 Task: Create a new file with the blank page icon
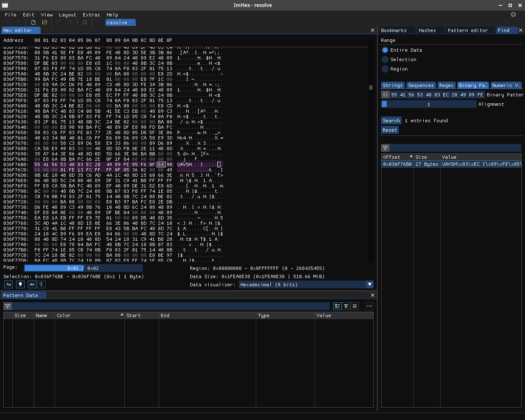33,23
